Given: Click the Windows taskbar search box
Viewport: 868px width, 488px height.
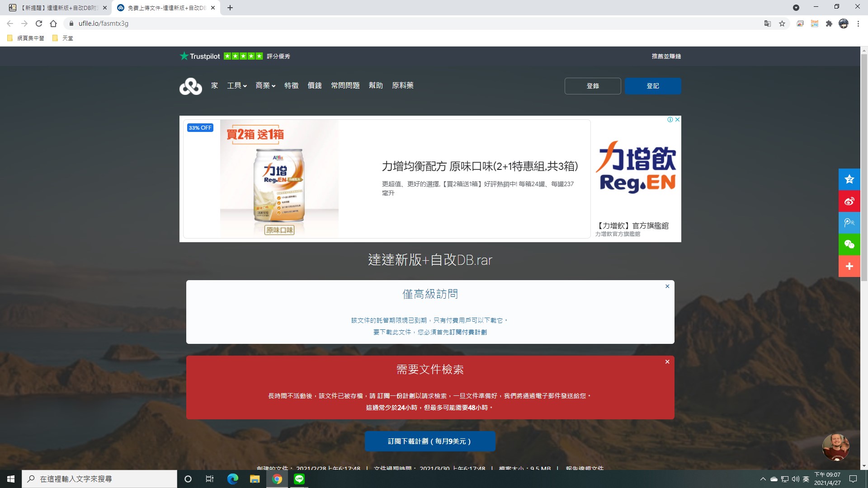Looking at the screenshot, I should coord(99,479).
